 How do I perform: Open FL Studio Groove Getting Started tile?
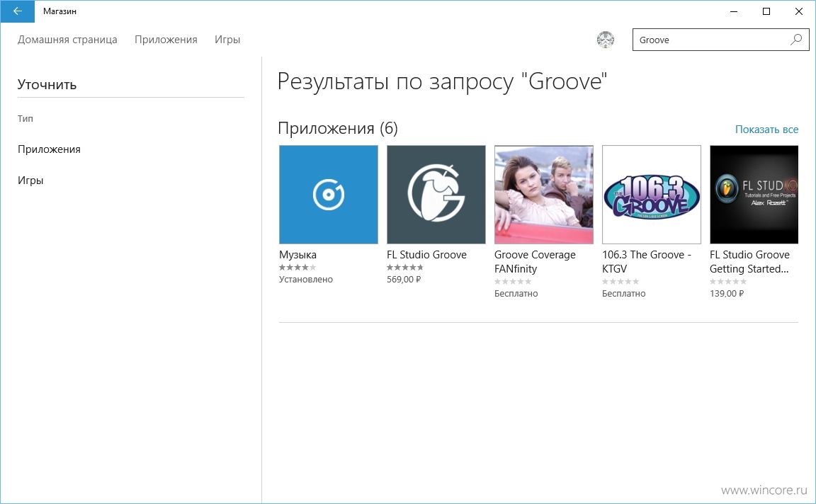pos(754,195)
